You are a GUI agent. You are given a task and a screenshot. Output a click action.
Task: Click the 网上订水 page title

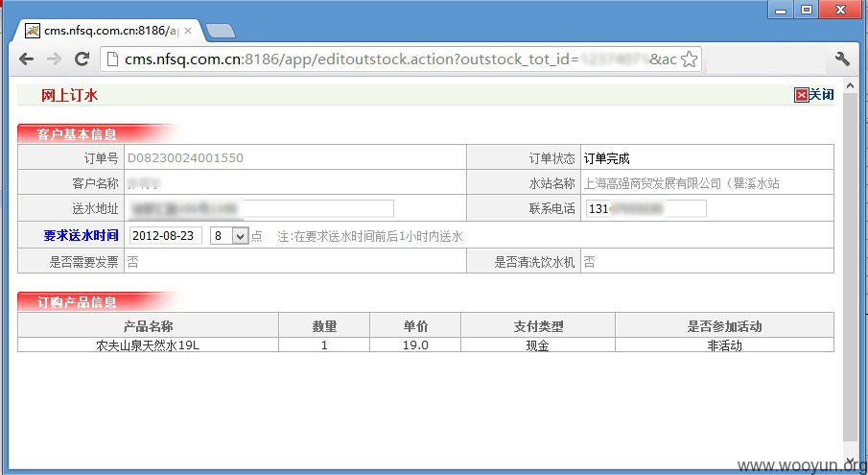click(x=70, y=95)
